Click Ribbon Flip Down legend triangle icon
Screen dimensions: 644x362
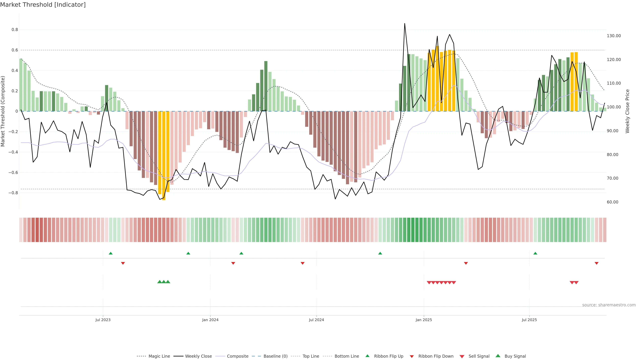(x=412, y=356)
